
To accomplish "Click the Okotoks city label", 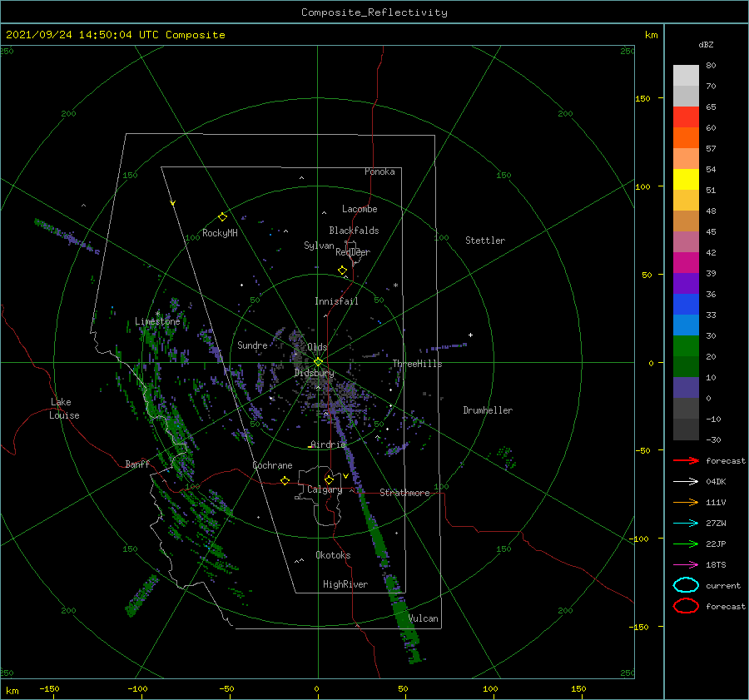I will (x=334, y=555).
